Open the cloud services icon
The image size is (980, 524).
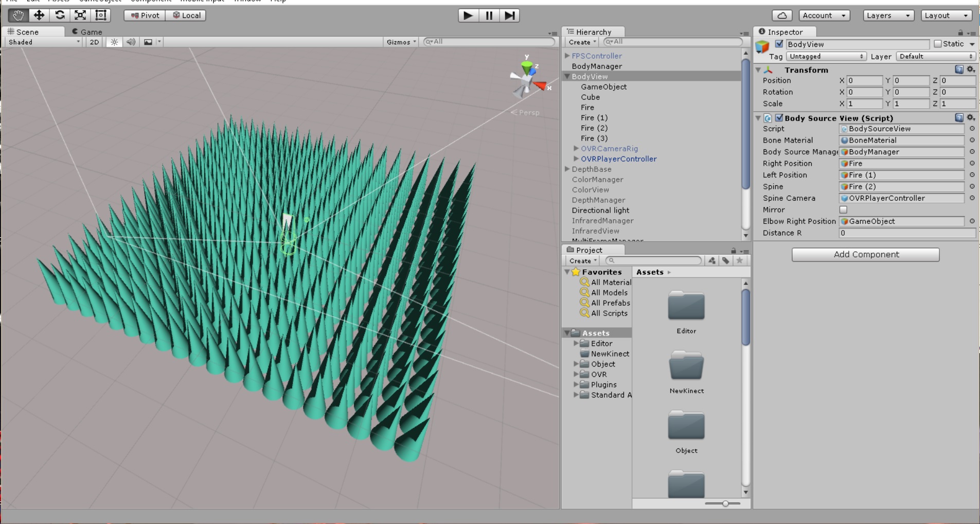(782, 15)
